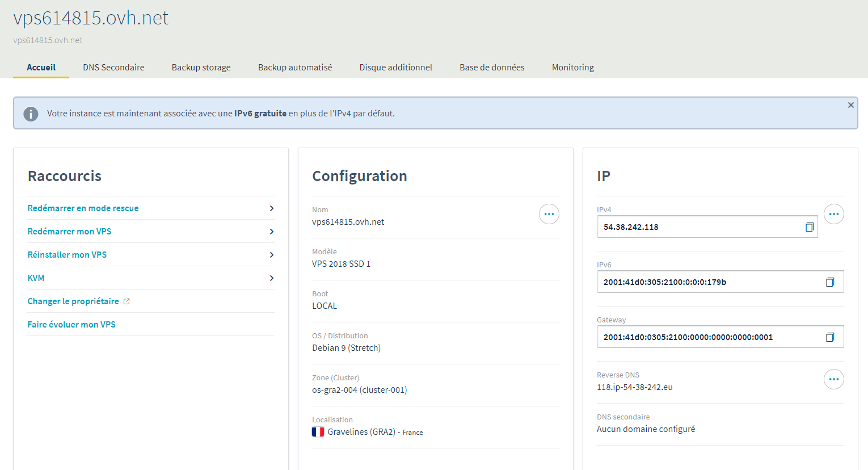The width and height of the screenshot is (868, 470).
Task: Click inside the IPv4 address field
Action: point(698,227)
